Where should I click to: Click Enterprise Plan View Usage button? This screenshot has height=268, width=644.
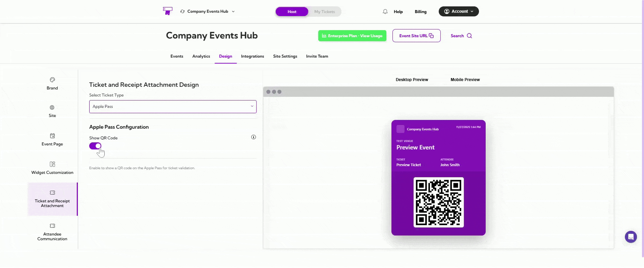click(x=352, y=36)
